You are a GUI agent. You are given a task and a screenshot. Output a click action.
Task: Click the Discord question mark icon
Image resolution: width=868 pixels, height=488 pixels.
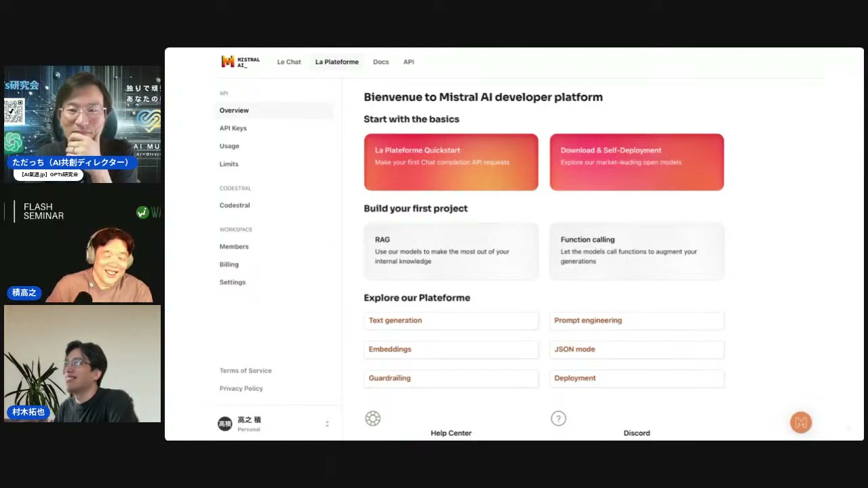[x=558, y=418]
